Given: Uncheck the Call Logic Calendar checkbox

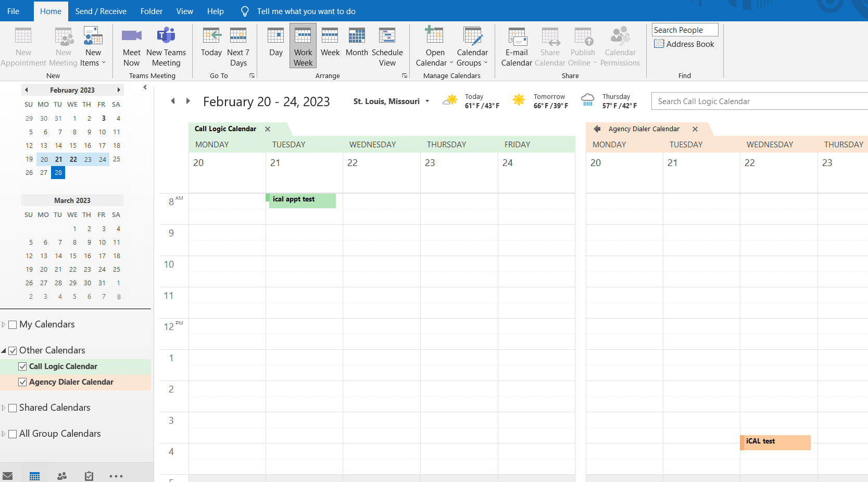Looking at the screenshot, I should tap(22, 366).
